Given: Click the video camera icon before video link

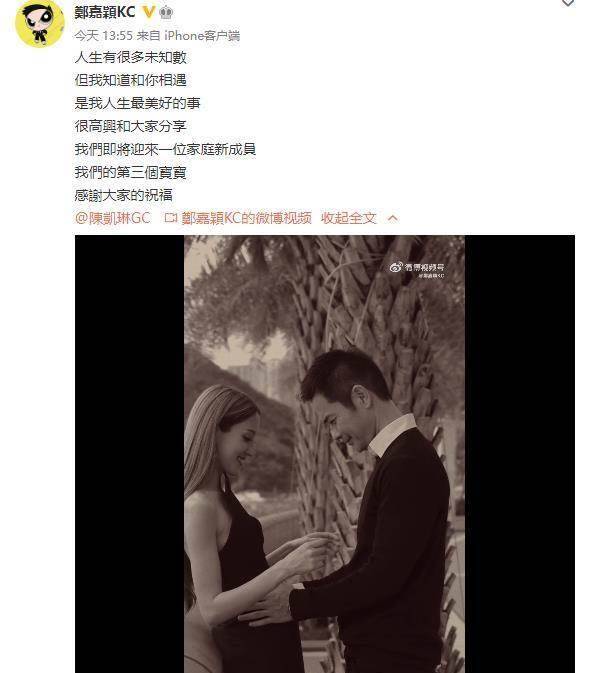Looking at the screenshot, I should [x=170, y=218].
